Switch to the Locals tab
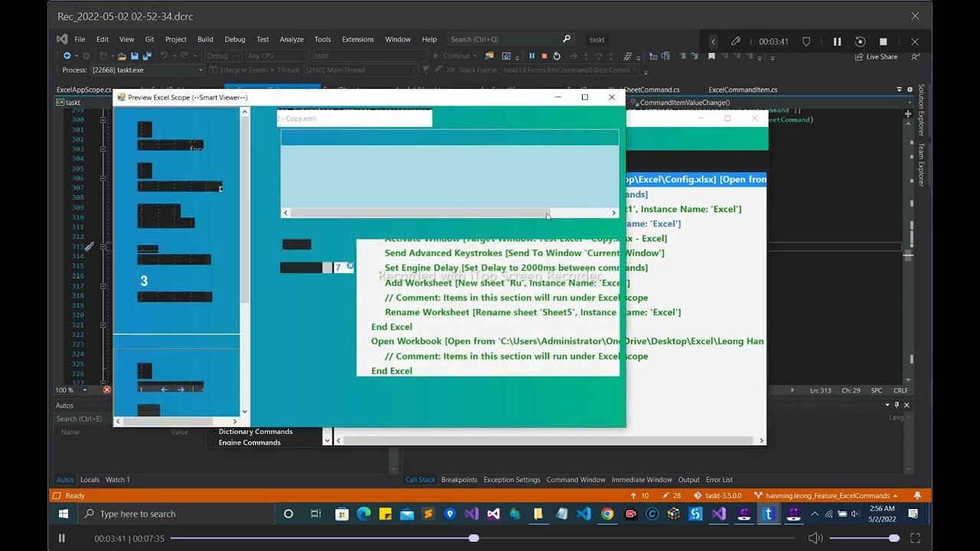This screenshot has width=980, height=551. click(90, 480)
